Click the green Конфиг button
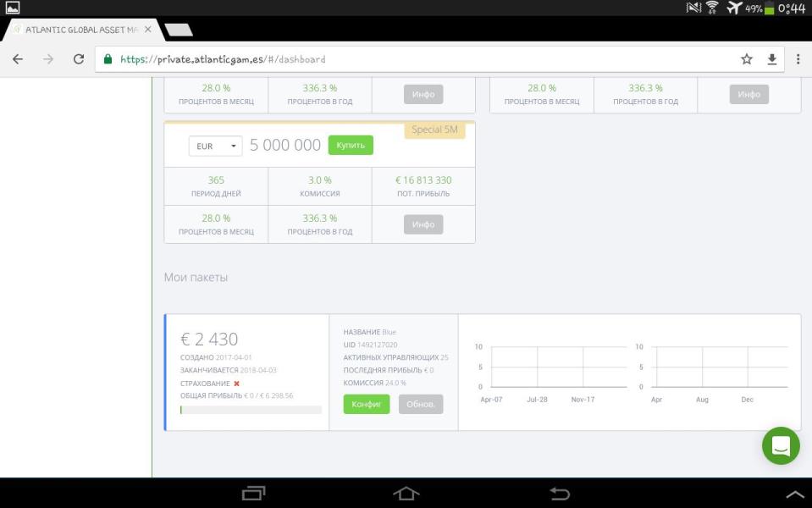 pos(366,404)
